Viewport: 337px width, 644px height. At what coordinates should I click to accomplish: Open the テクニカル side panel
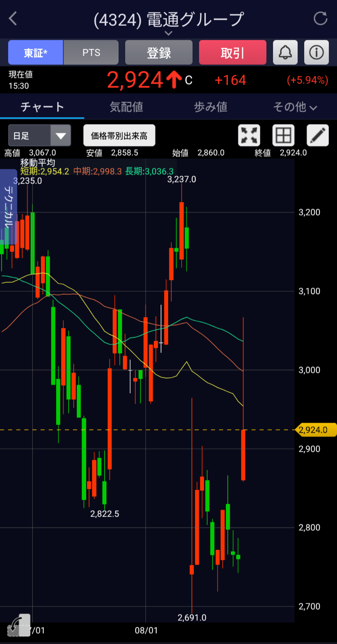click(x=8, y=207)
